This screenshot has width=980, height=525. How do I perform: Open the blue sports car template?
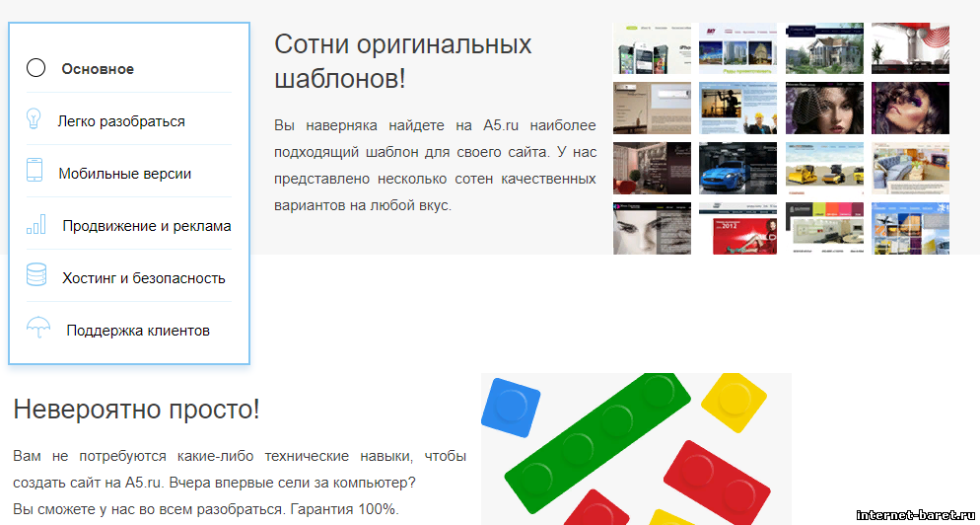pos(737,168)
